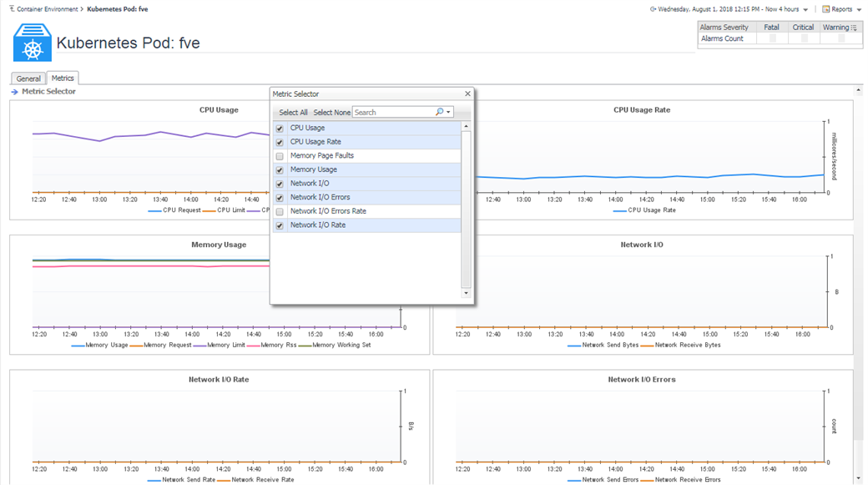The image size is (868, 485).
Task: Click Select All in Metric Selector
Action: (293, 113)
